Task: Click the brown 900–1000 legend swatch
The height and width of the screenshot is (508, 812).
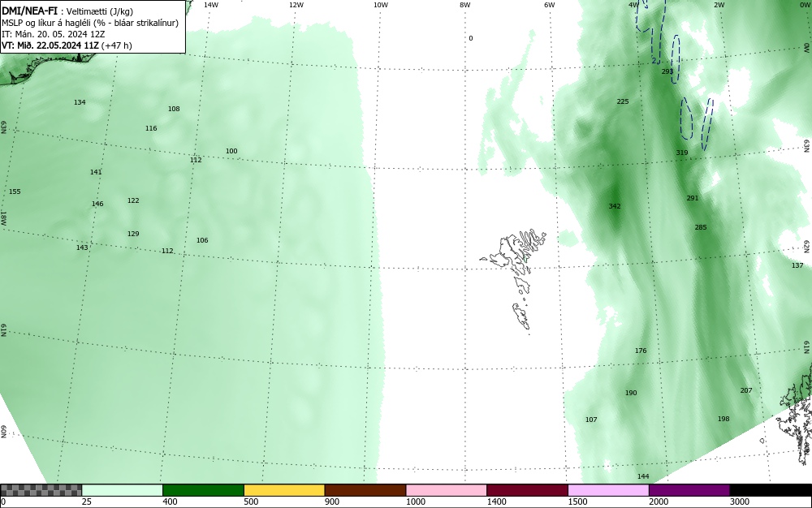Action: click(365, 490)
